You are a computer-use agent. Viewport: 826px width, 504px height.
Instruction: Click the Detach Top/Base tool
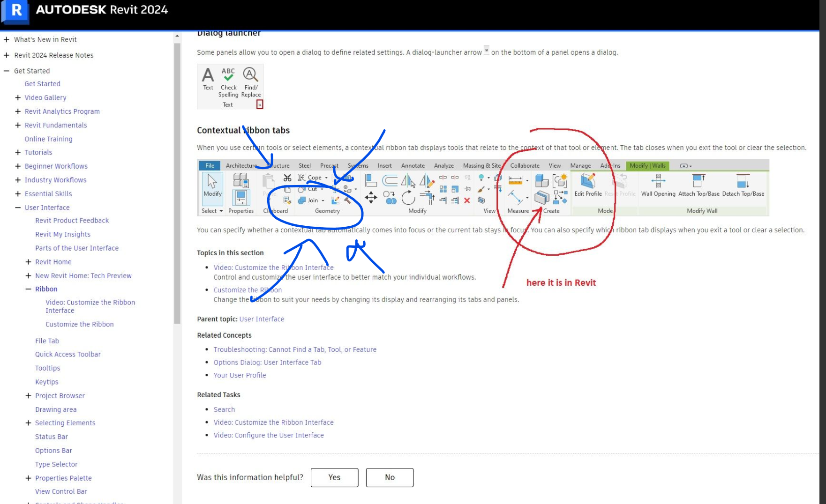click(x=743, y=185)
